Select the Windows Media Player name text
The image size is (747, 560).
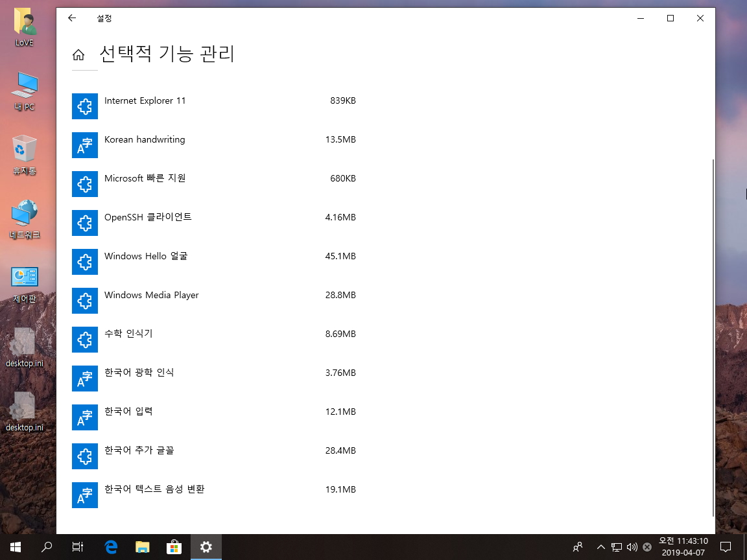coord(152,296)
